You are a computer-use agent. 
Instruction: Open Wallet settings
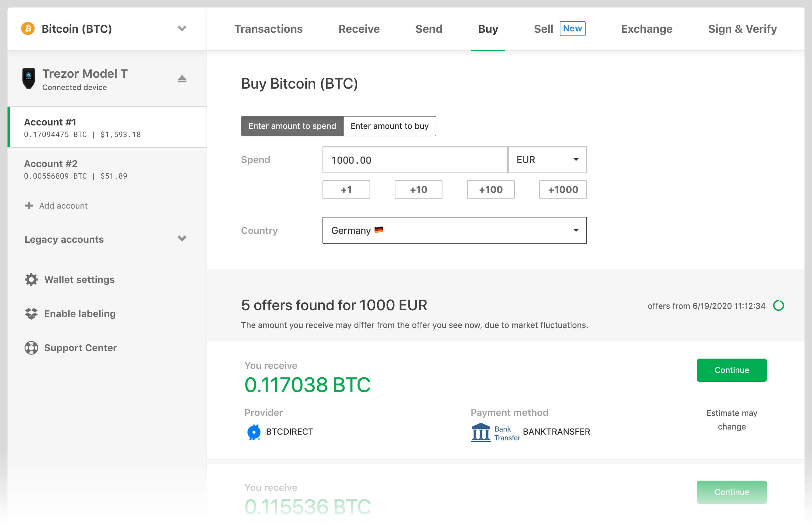[x=79, y=280]
